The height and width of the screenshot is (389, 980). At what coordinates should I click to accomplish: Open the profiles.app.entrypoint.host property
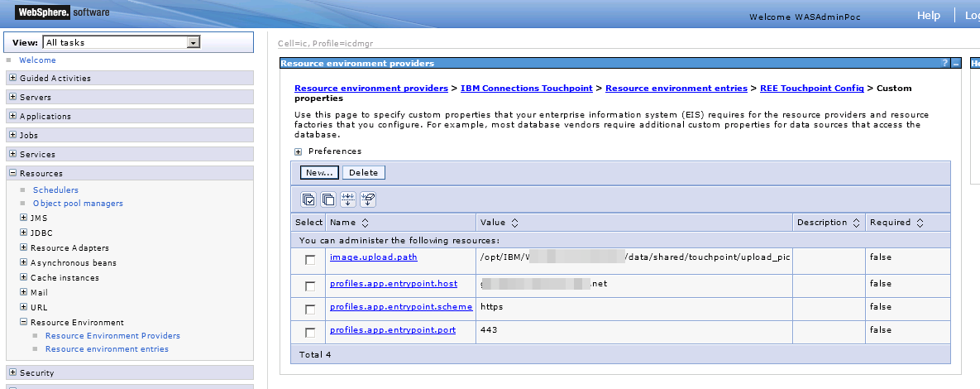tap(394, 283)
